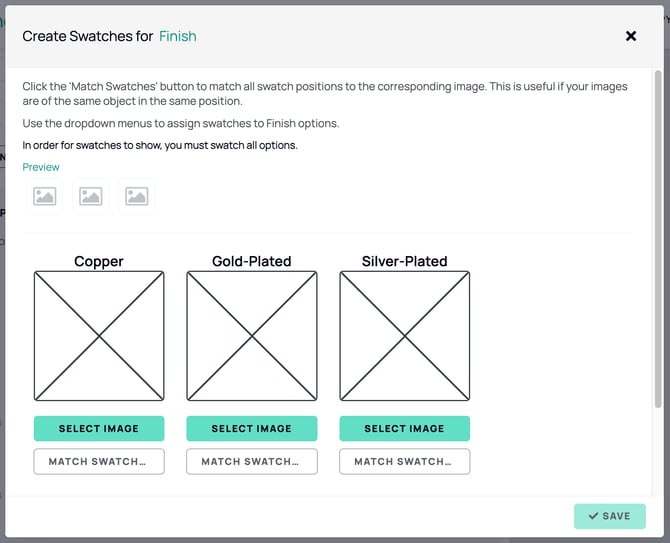This screenshot has height=543, width=670.
Task: Click the Finish option name in title
Action: pos(178,36)
